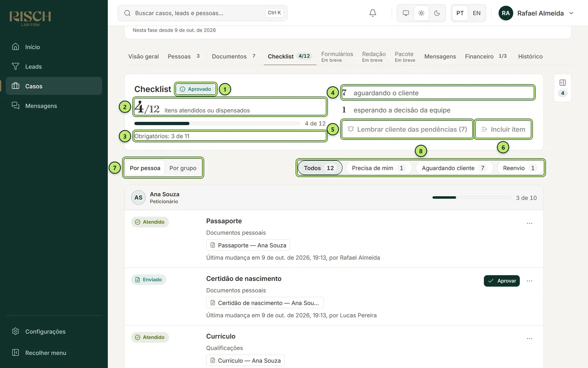Open more options for Passaporte item
The height and width of the screenshot is (368, 588).
pos(530,223)
